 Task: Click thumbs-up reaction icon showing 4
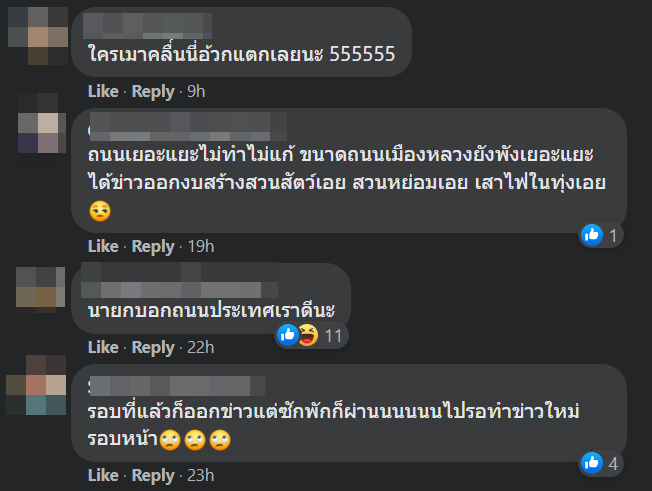click(x=592, y=463)
